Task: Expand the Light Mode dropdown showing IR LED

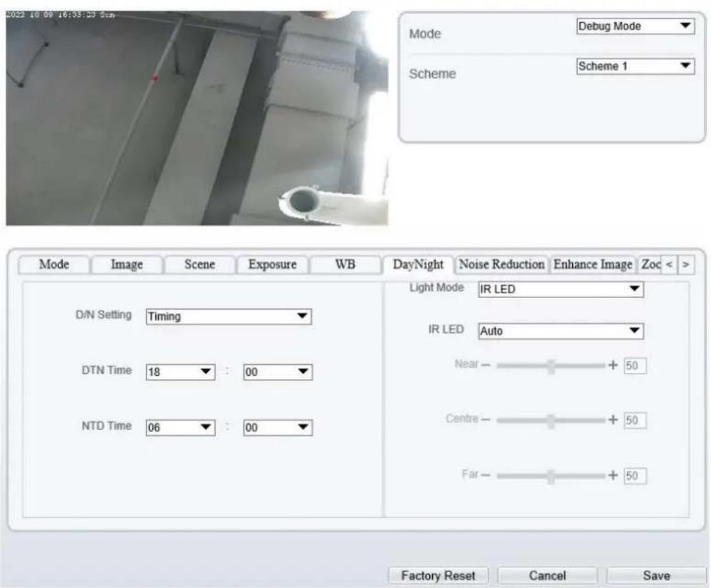Action: pos(561,289)
